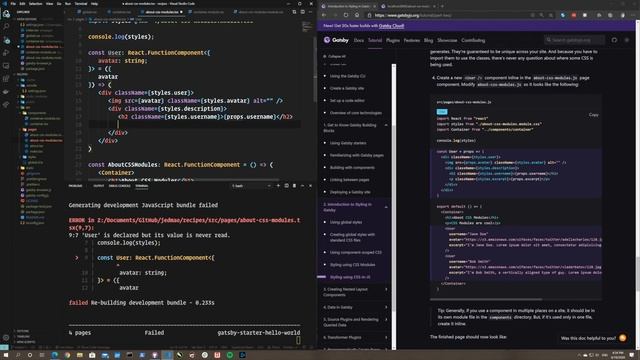The height and width of the screenshot is (360, 640).
Task: Open the Plugins link in Gatsby header
Action: pyautogui.click(x=393, y=40)
